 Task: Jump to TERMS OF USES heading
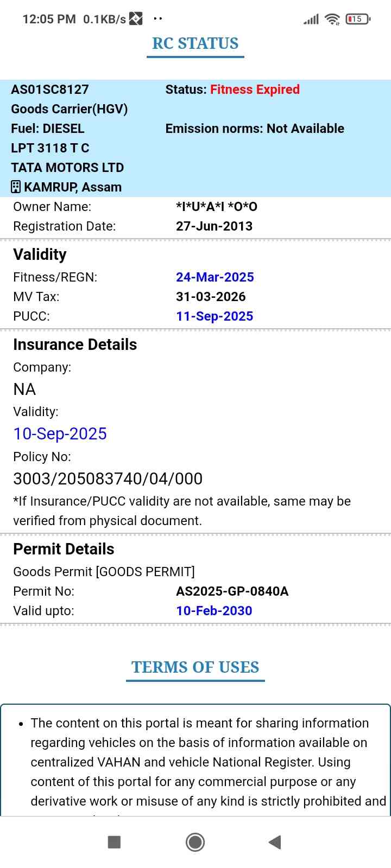coord(195,667)
